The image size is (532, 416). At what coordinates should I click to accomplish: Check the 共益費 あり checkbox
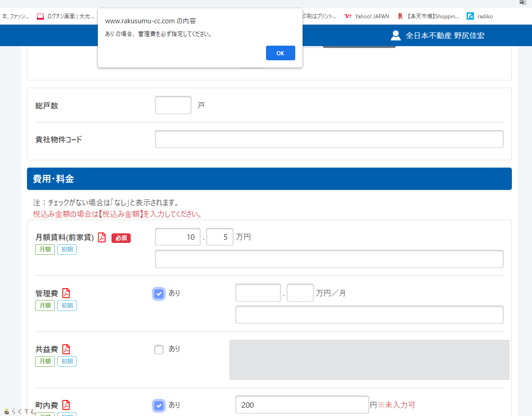tap(159, 350)
